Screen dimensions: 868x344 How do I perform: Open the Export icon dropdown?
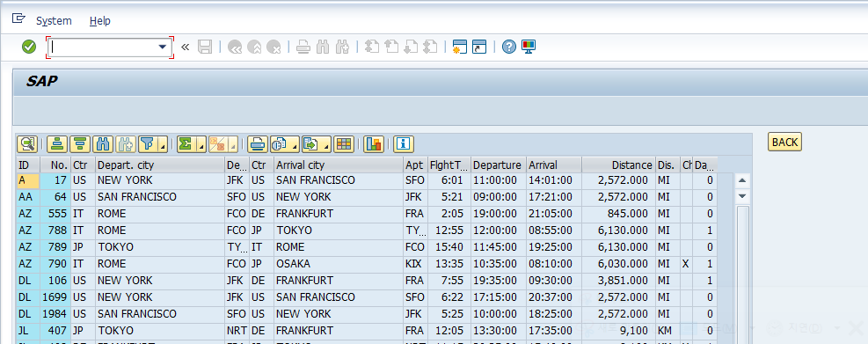[x=317, y=144]
